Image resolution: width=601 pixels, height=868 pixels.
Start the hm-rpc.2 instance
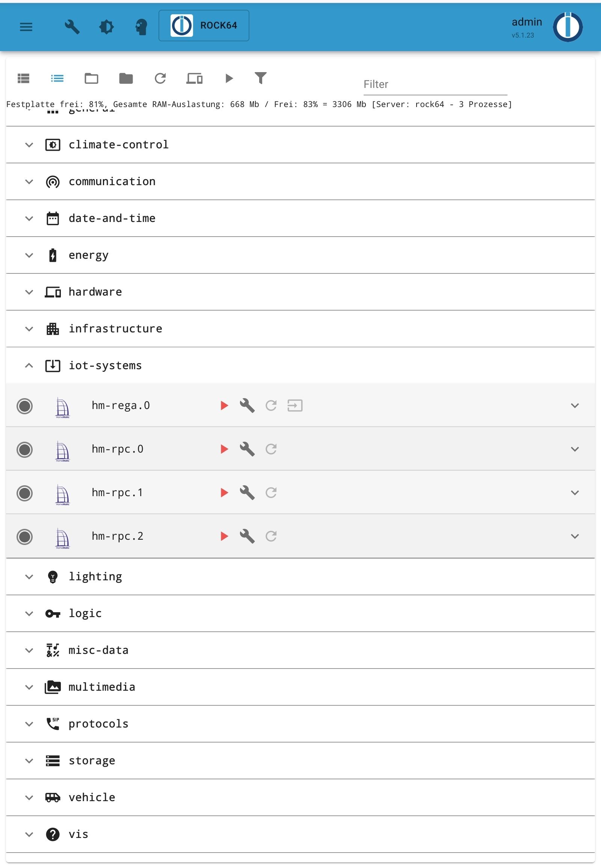point(224,536)
